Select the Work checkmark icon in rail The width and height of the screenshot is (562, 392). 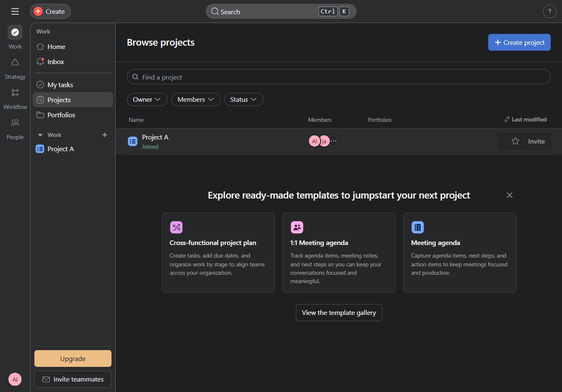[x=15, y=32]
